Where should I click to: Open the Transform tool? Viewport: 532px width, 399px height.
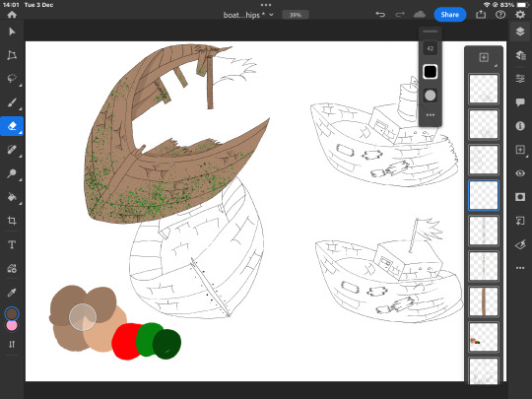[x=12, y=55]
